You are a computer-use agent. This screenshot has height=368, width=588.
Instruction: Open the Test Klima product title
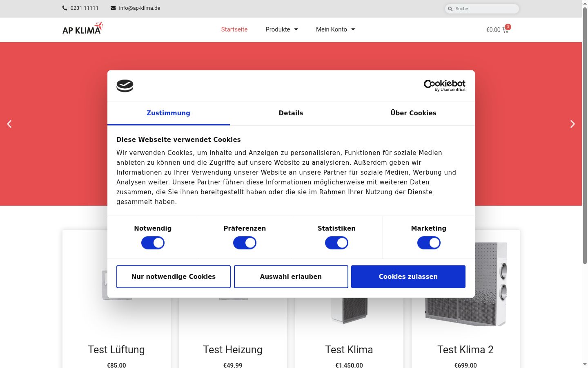click(x=349, y=350)
